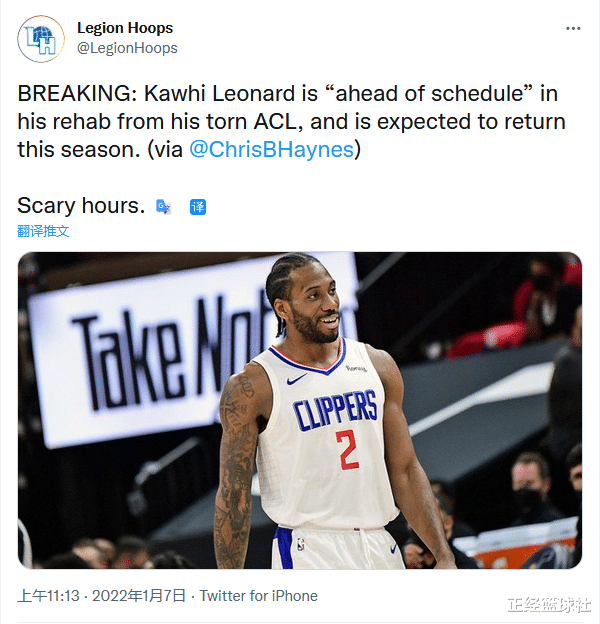Open the three-dot more options menu
This screenshot has height=624, width=600.
[573, 28]
